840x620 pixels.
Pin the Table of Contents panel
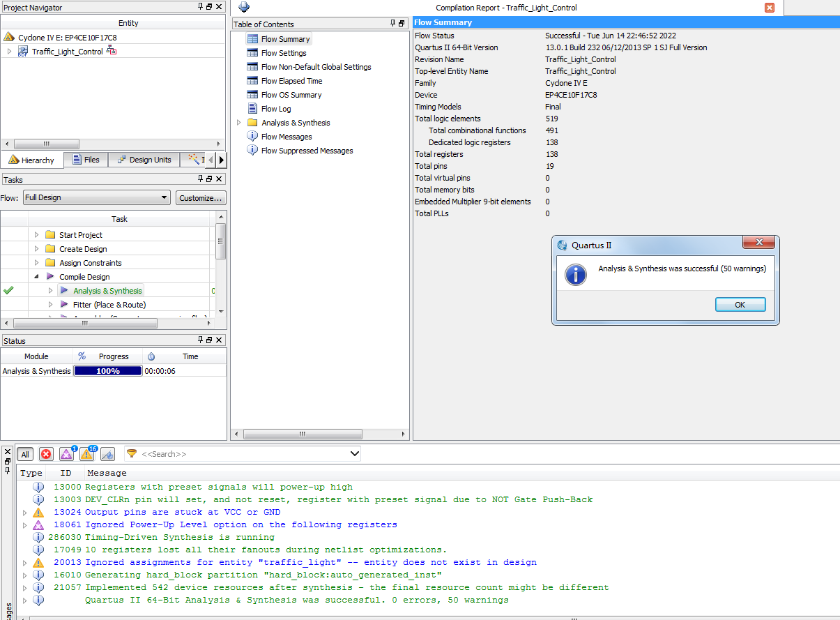coord(393,24)
